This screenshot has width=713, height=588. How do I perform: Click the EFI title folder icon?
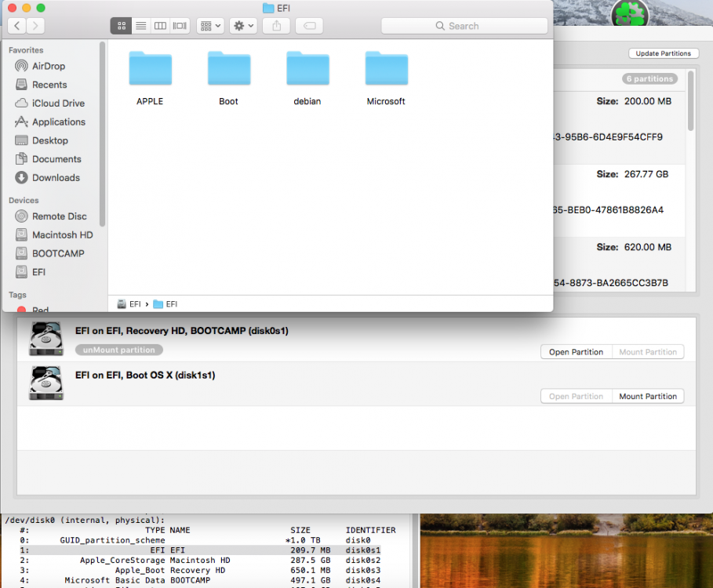pos(268,8)
